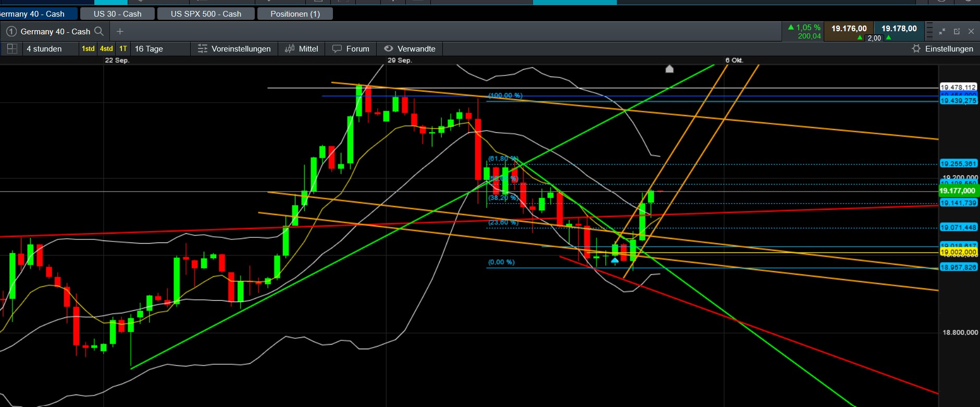Select the 1T timeframe
This screenshot has width=980, height=407.
click(123, 49)
